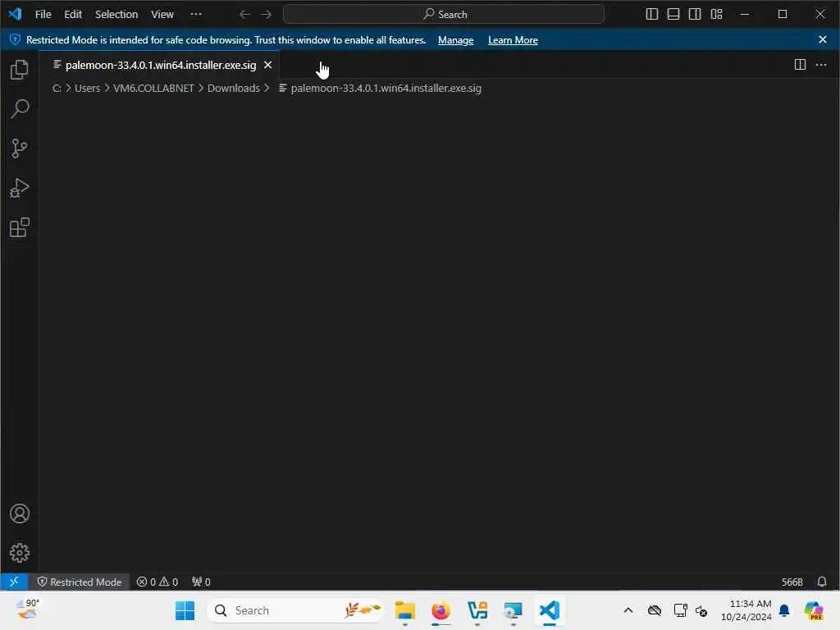Open the Accounts menu icon
Image resolution: width=840 pixels, height=630 pixels.
[x=20, y=514]
